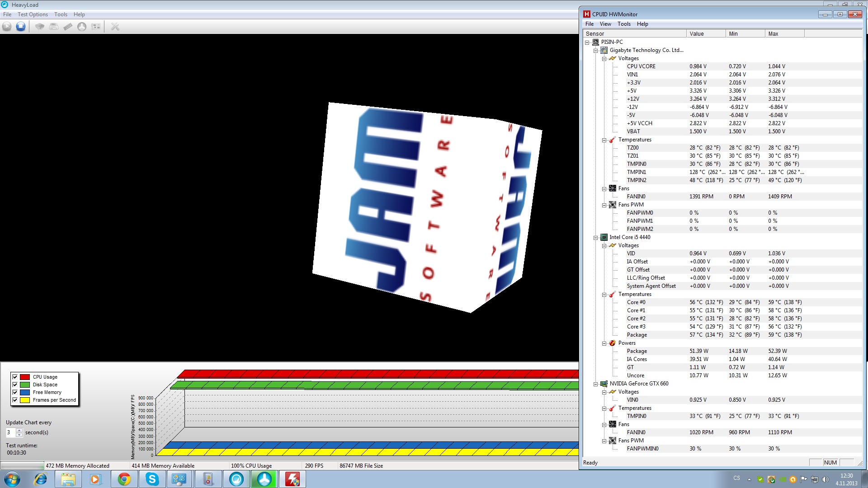Click the Min column header
The image size is (868, 488).
[745, 34]
